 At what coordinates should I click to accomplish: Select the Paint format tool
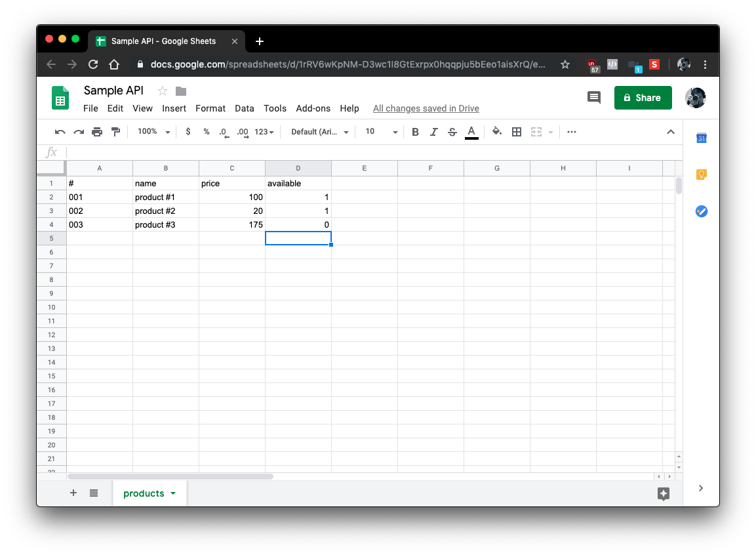(x=115, y=132)
